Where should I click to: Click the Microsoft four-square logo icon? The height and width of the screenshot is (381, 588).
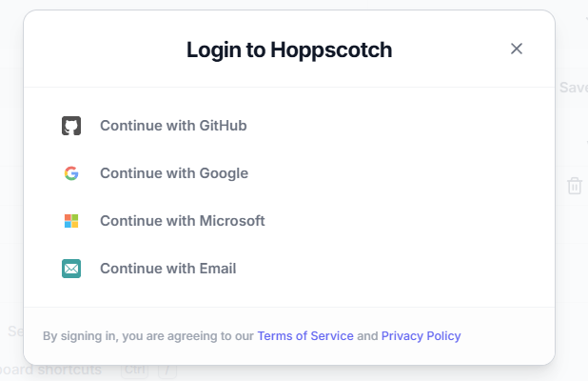(x=71, y=221)
